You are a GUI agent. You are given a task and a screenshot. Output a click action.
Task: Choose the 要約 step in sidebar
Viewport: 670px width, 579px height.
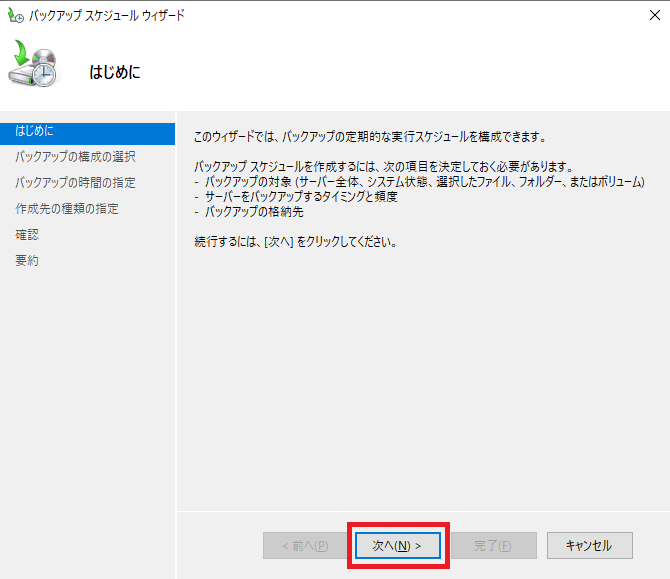pyautogui.click(x=27, y=261)
